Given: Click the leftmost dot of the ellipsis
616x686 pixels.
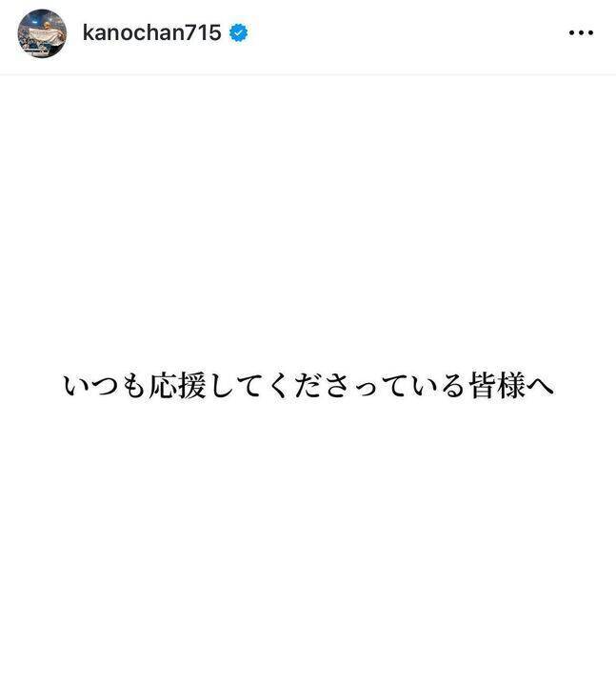Looking at the screenshot, I should click(572, 32).
